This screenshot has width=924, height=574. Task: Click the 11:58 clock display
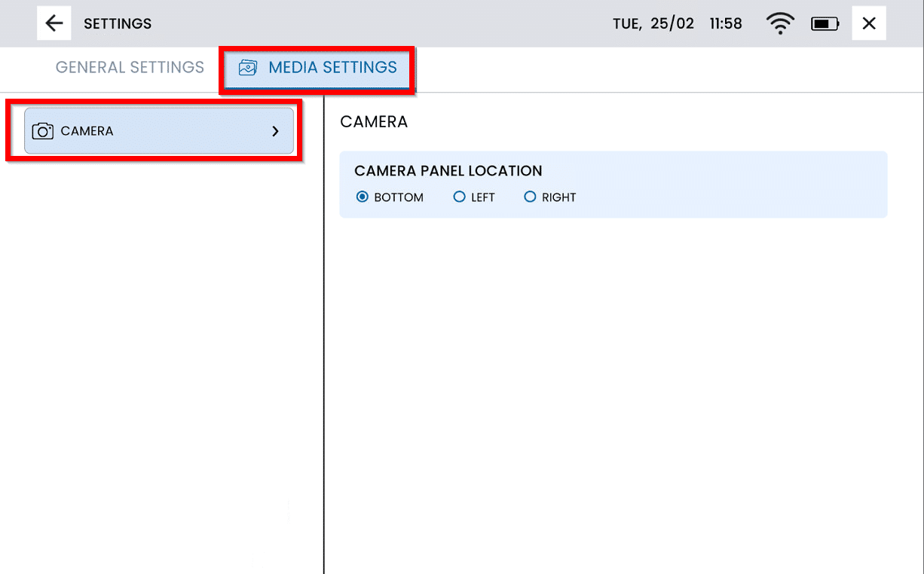click(x=725, y=24)
